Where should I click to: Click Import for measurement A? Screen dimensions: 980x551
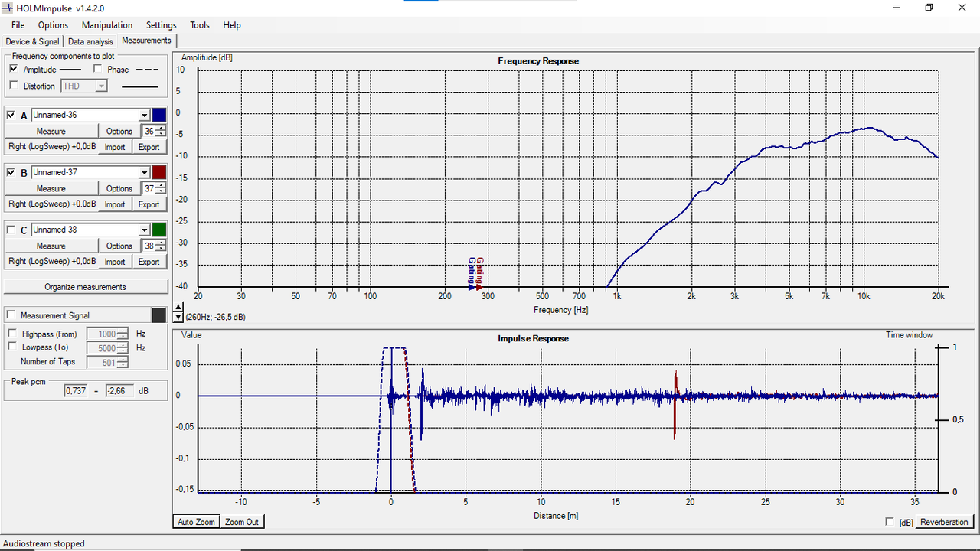point(115,147)
